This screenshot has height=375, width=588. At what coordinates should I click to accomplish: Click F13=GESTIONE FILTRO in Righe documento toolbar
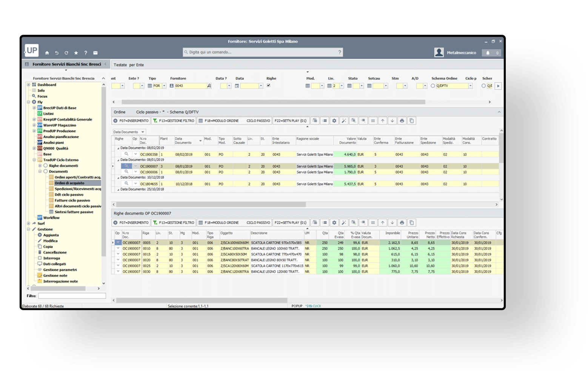coord(174,223)
